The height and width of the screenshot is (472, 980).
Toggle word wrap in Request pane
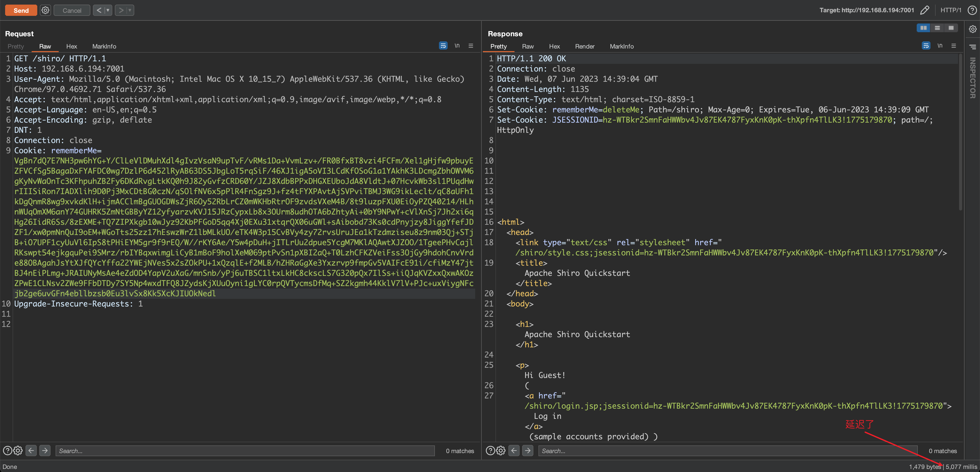(443, 46)
